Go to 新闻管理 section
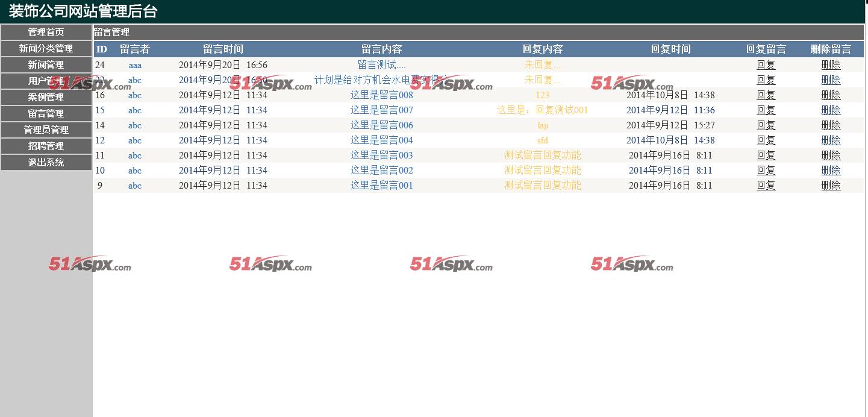Image resolution: width=868 pixels, height=417 pixels. tap(46, 64)
